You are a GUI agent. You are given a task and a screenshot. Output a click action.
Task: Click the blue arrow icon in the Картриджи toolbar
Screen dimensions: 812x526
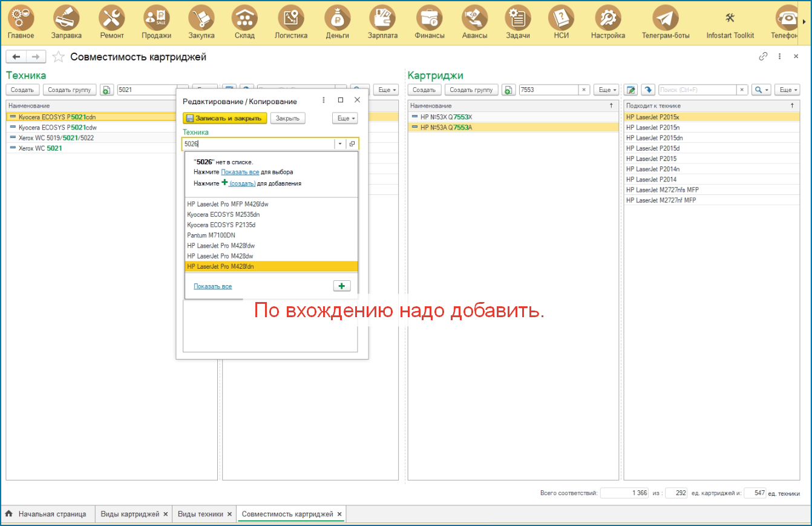pos(648,90)
